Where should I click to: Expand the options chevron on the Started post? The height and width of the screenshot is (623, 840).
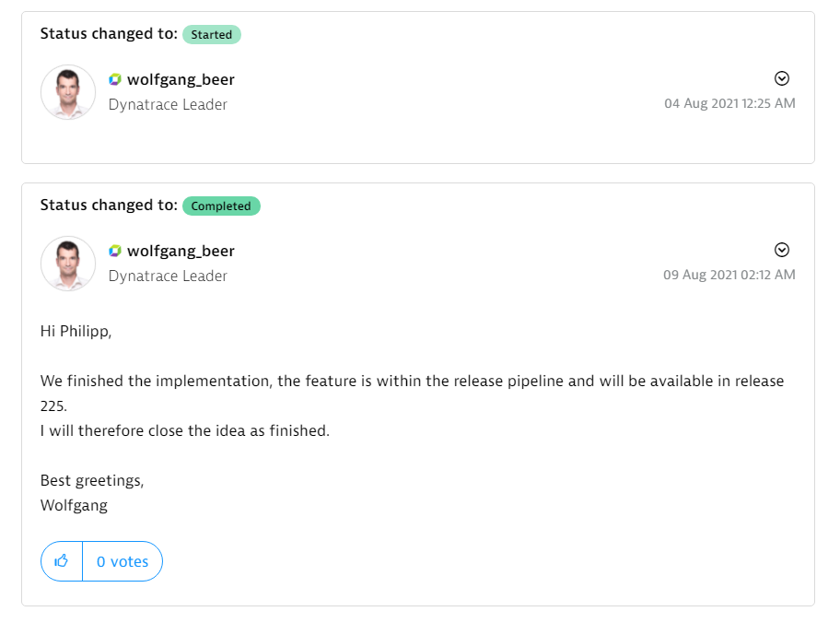[782, 78]
